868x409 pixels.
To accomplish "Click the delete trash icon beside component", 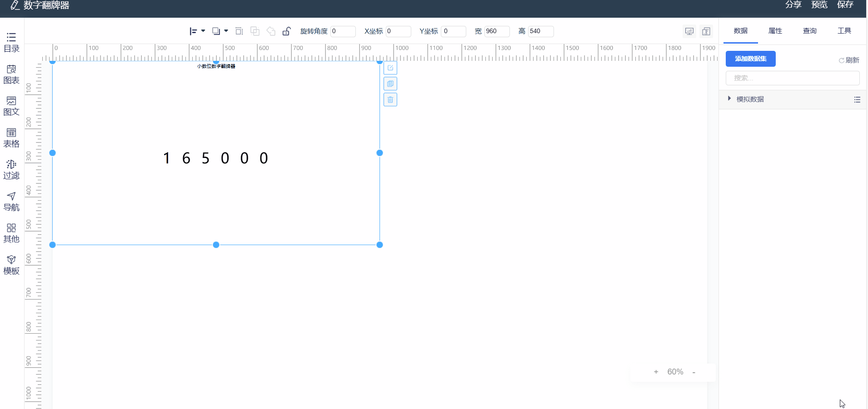I will pos(390,100).
